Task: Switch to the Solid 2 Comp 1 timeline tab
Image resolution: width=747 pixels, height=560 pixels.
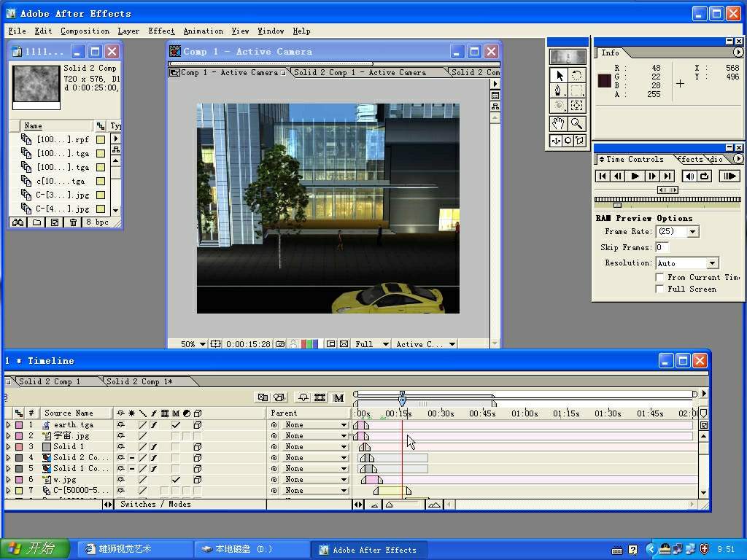Action: [50, 381]
